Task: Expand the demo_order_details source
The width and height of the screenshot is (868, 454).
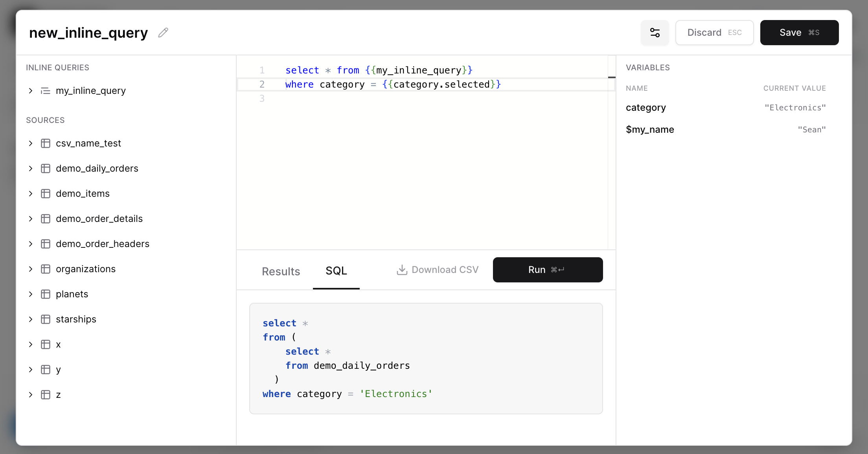Action: 31,219
